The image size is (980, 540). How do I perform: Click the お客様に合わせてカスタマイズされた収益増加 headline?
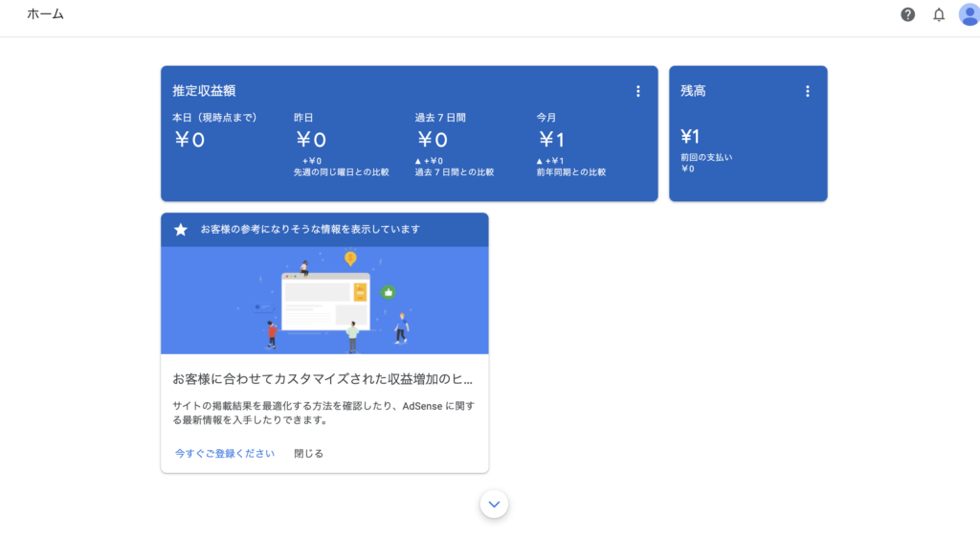323,379
